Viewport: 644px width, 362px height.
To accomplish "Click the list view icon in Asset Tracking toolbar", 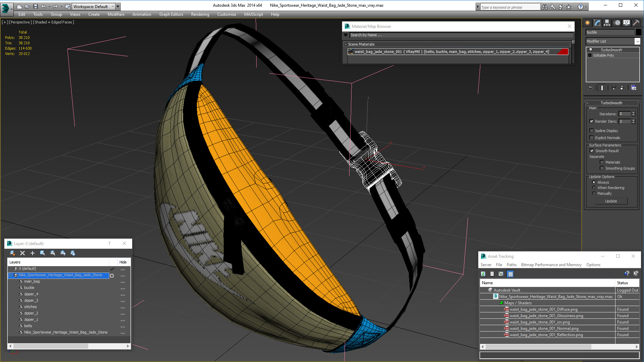I will [x=492, y=274].
